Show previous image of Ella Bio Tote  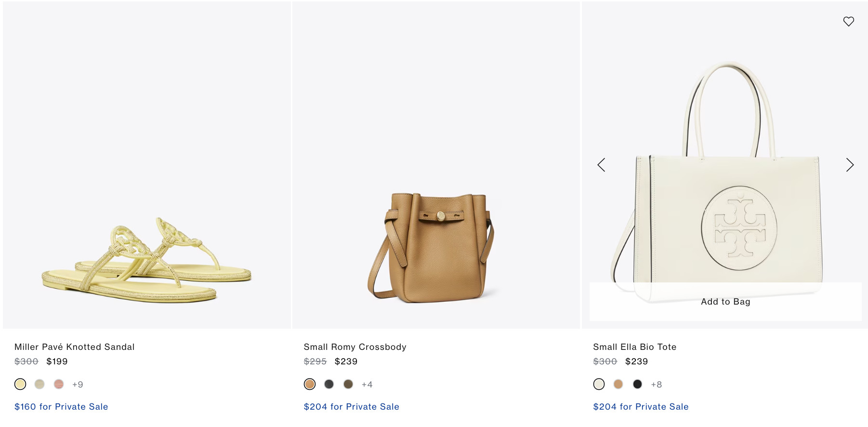point(601,165)
